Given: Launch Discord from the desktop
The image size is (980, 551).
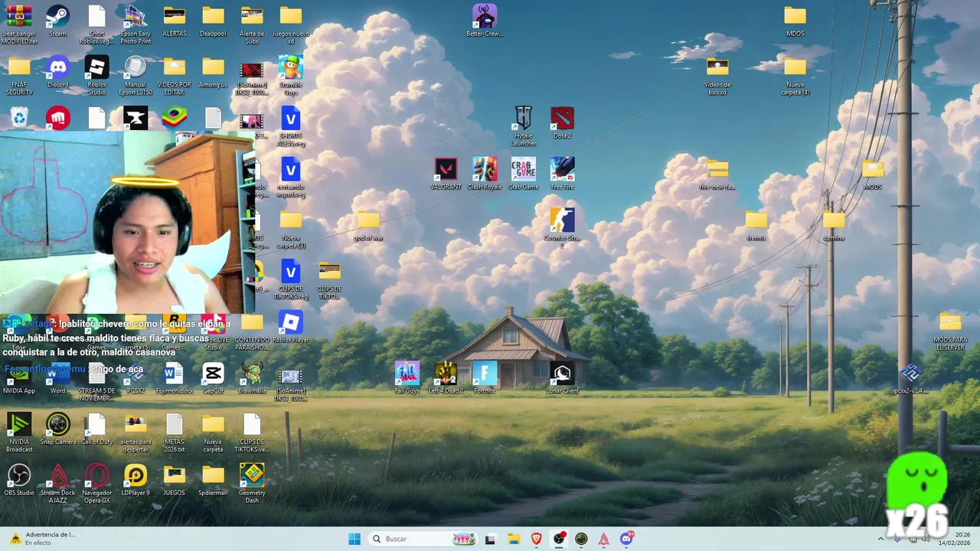Looking at the screenshot, I should (x=57, y=73).
